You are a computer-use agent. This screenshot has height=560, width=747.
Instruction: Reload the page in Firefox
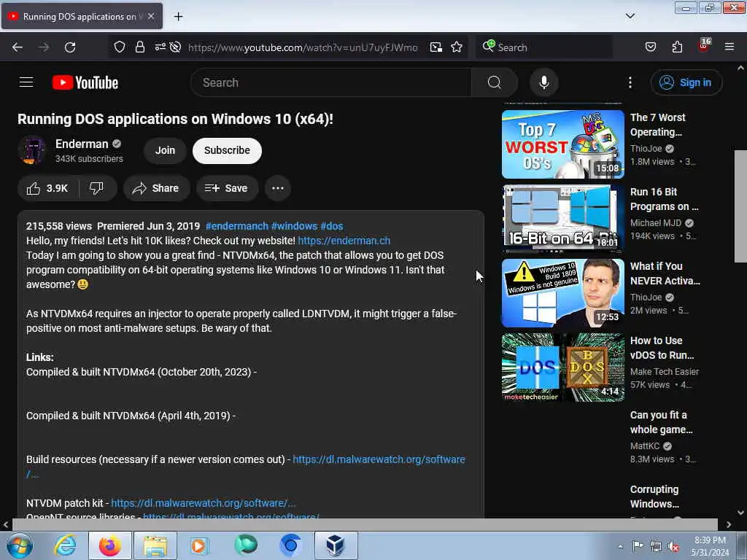pyautogui.click(x=70, y=47)
